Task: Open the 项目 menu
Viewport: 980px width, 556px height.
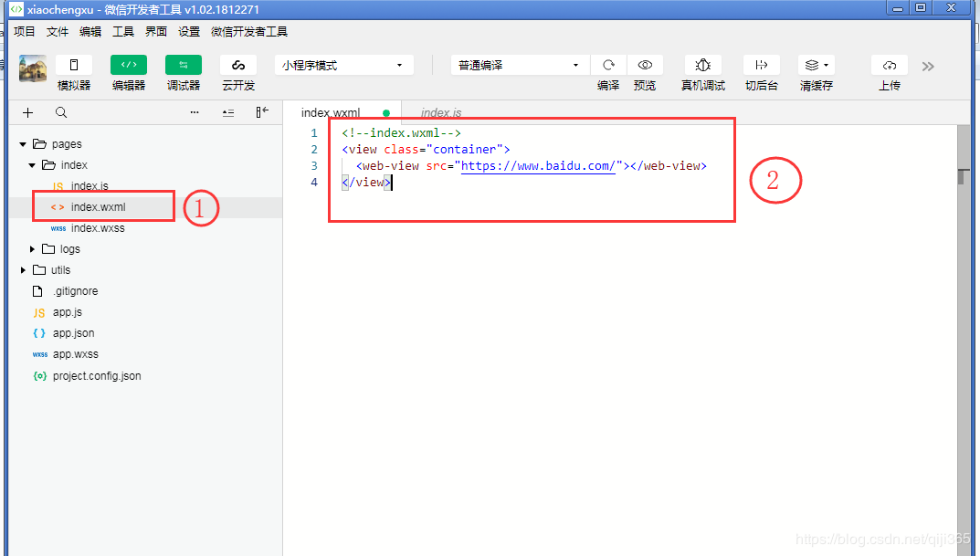Action: [25, 31]
